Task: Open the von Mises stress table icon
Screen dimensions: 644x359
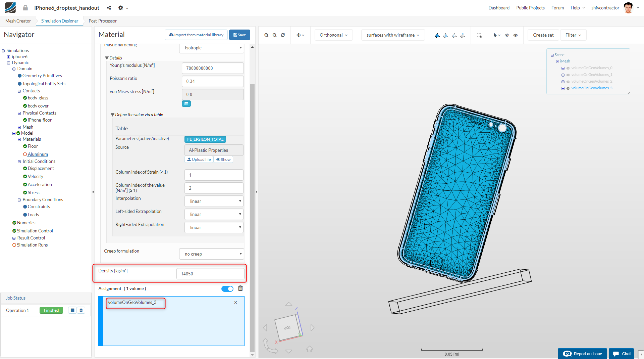Action: (186, 104)
